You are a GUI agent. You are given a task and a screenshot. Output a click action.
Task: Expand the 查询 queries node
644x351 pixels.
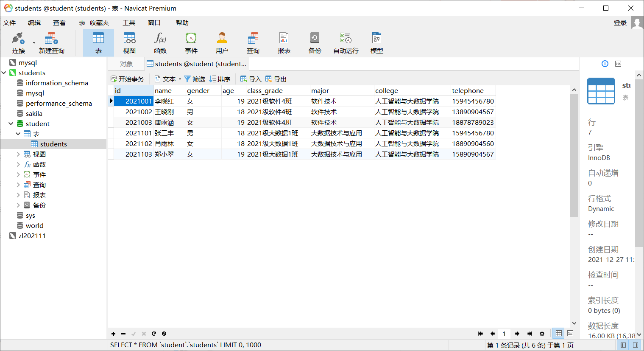18,185
